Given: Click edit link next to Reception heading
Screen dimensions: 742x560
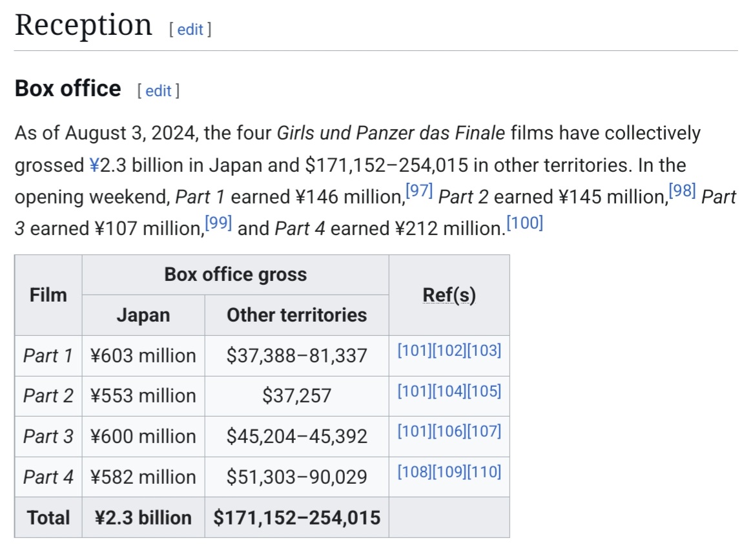Looking at the screenshot, I should (190, 30).
